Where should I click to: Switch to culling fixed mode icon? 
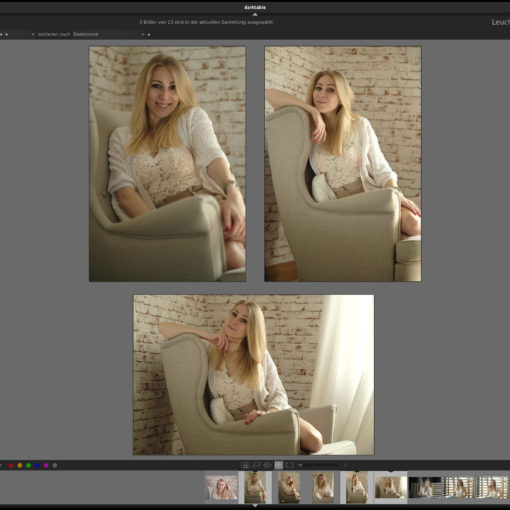point(267,465)
